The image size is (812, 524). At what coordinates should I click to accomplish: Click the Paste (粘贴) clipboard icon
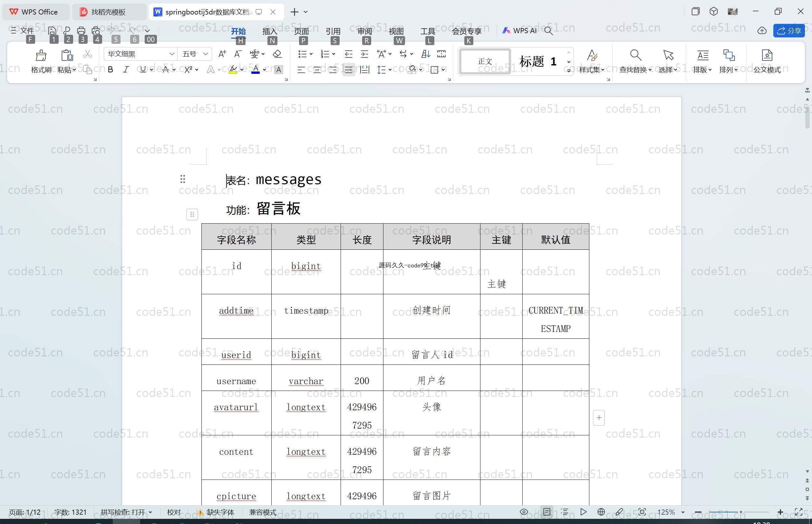67,55
